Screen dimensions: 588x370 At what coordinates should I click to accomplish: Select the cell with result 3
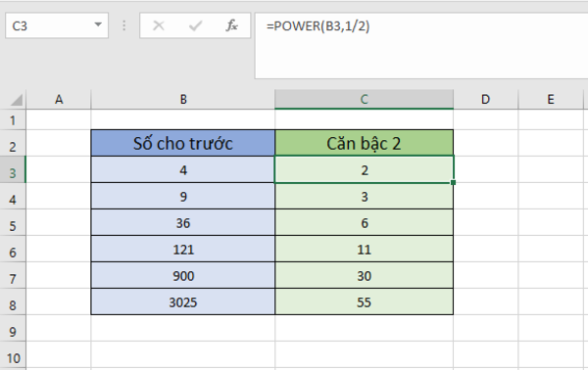tap(364, 196)
